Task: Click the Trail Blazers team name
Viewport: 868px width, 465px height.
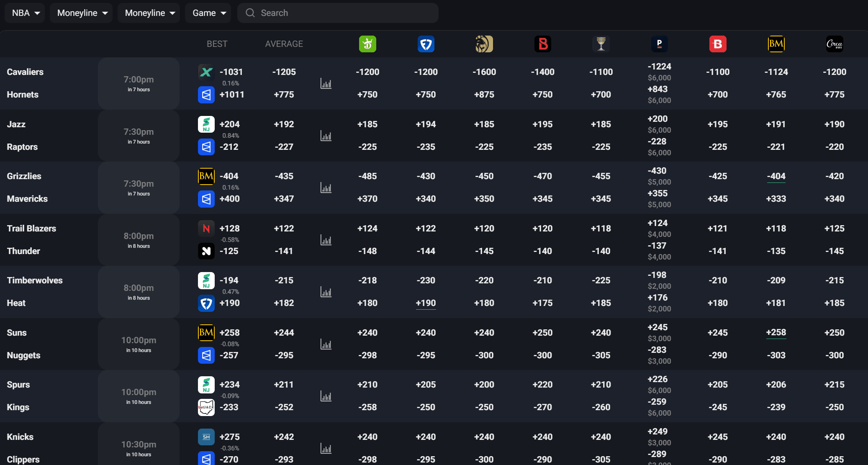Action: [x=31, y=229]
